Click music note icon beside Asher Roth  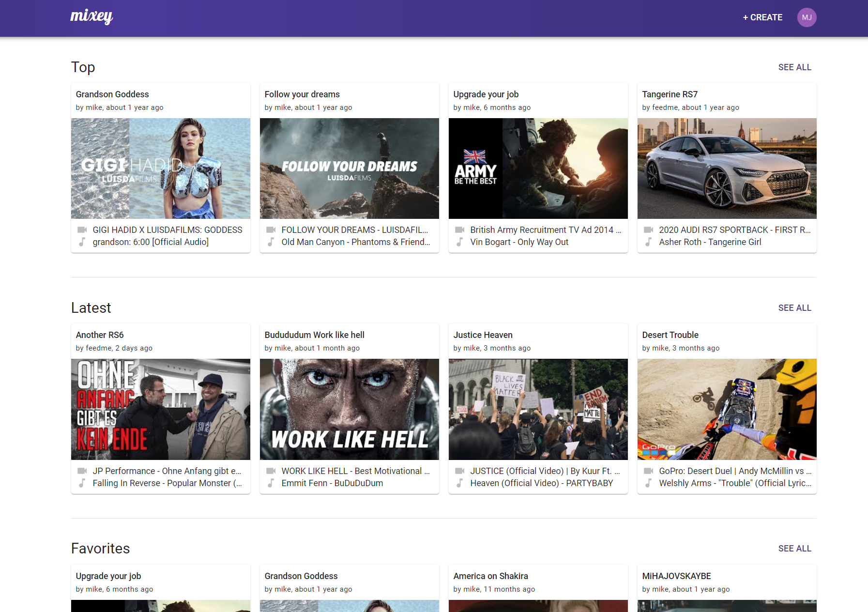[x=649, y=242]
